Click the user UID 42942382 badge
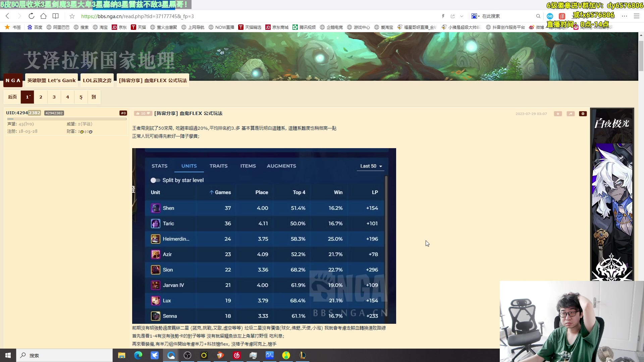The image size is (644, 362). [x=54, y=113]
